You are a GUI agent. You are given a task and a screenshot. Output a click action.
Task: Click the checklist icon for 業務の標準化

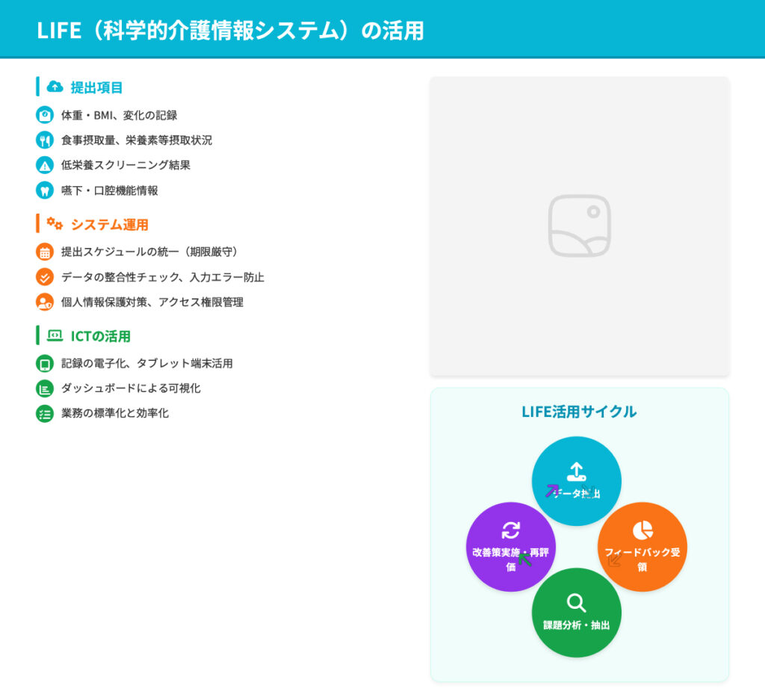click(45, 413)
